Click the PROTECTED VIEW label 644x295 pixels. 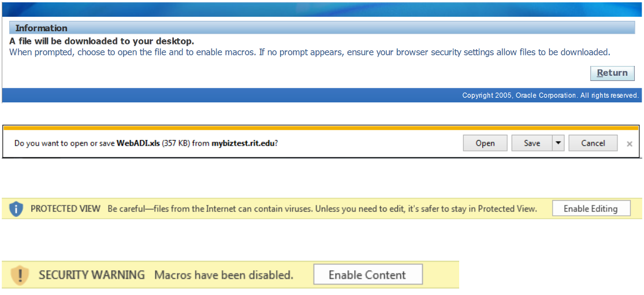(x=65, y=209)
